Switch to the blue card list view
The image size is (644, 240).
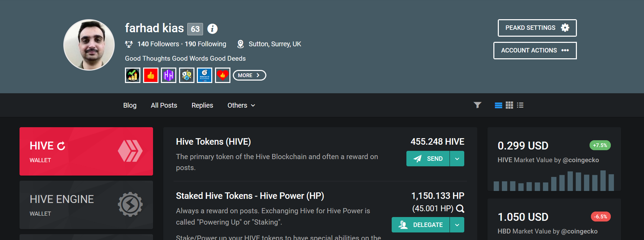[x=498, y=105]
